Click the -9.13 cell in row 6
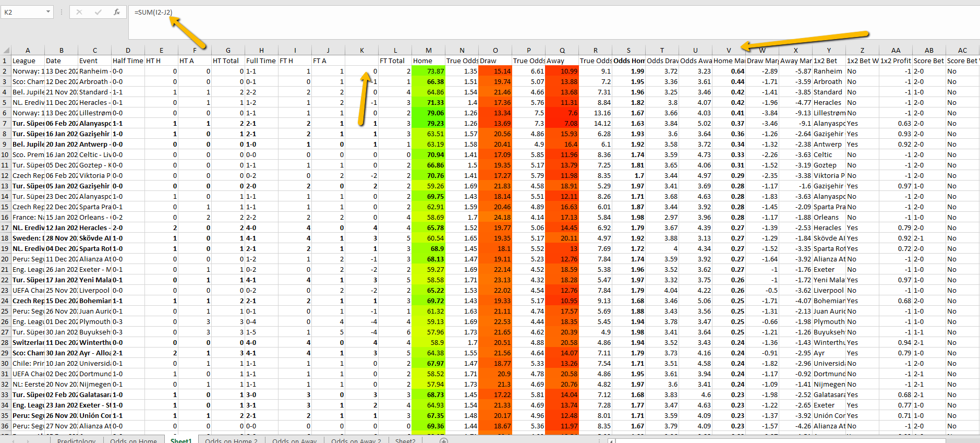This screenshot has height=443, width=980. (x=796, y=113)
